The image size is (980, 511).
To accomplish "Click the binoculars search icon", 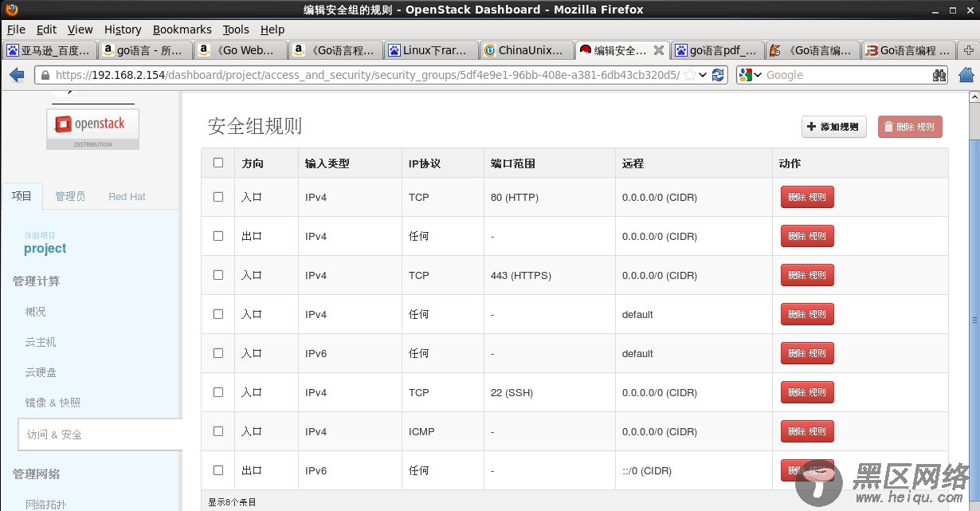I will (x=939, y=75).
